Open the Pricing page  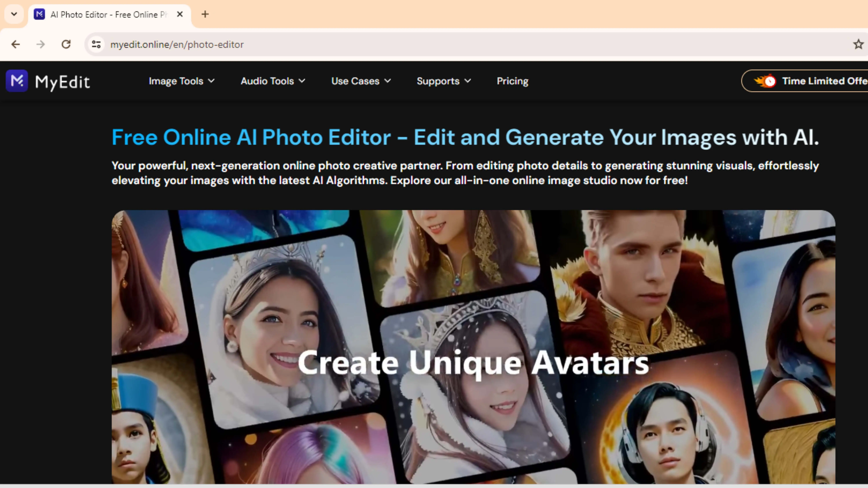[x=513, y=81]
